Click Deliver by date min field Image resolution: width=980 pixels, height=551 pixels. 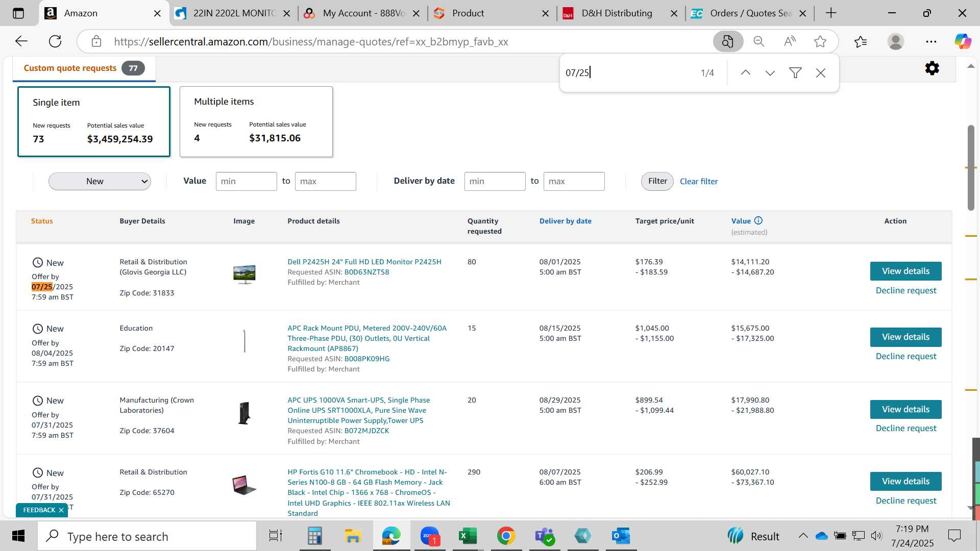click(x=495, y=181)
